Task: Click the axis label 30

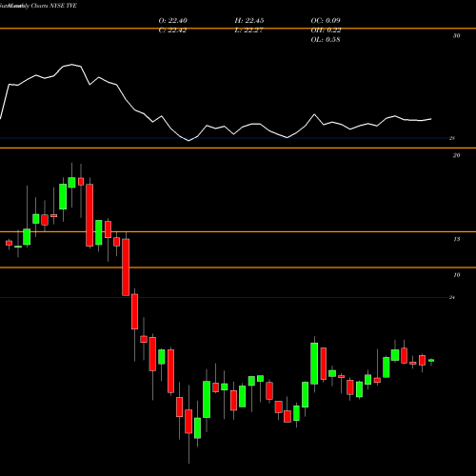Action: (456, 36)
